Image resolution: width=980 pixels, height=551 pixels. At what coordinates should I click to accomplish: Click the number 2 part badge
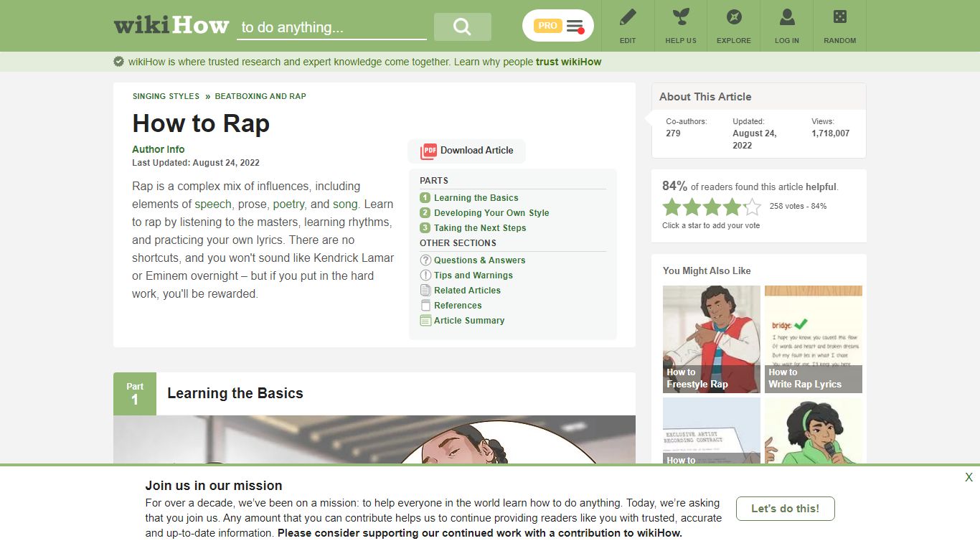coord(425,213)
